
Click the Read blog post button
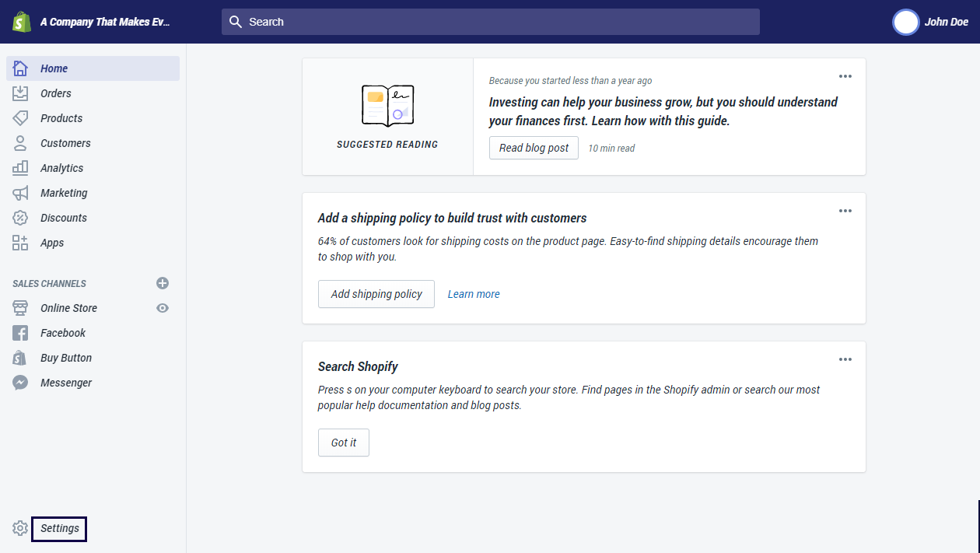(534, 148)
